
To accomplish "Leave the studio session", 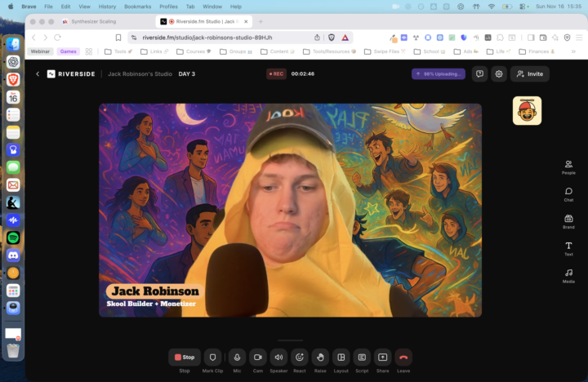I will pyautogui.click(x=403, y=357).
